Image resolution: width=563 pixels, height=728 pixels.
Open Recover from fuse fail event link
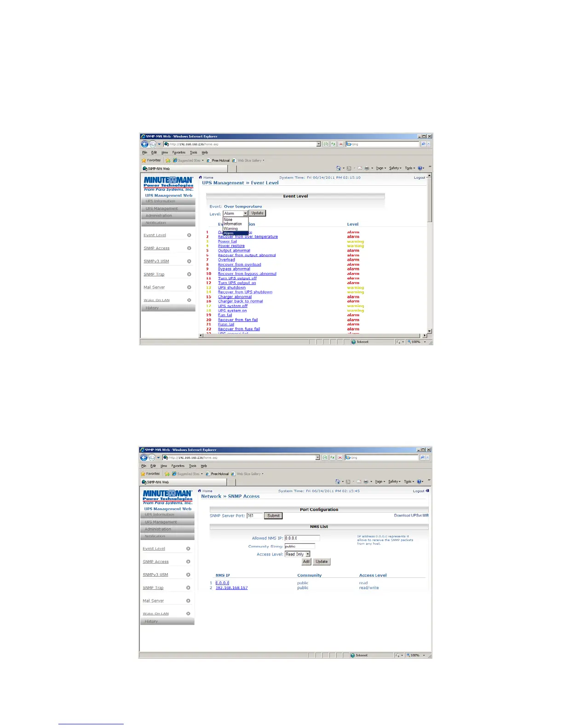pos(239,329)
